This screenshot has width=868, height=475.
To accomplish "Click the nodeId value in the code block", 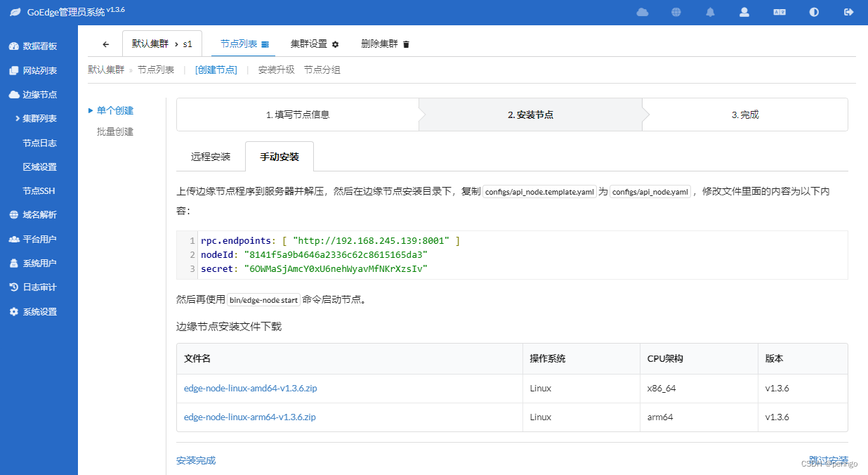I will tap(336, 254).
